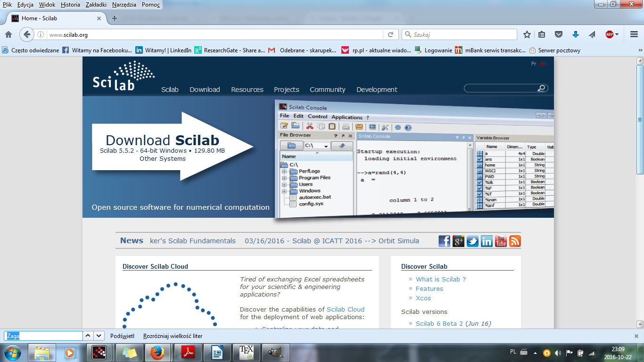Find previous match arrow in find bar
644x362 pixels.
[89, 336]
